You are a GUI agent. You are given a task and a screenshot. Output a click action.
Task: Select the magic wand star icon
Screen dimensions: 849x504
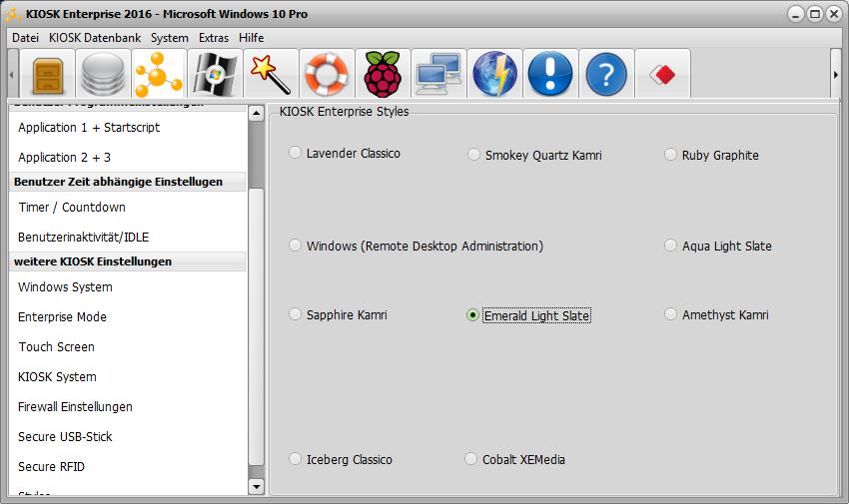click(271, 74)
